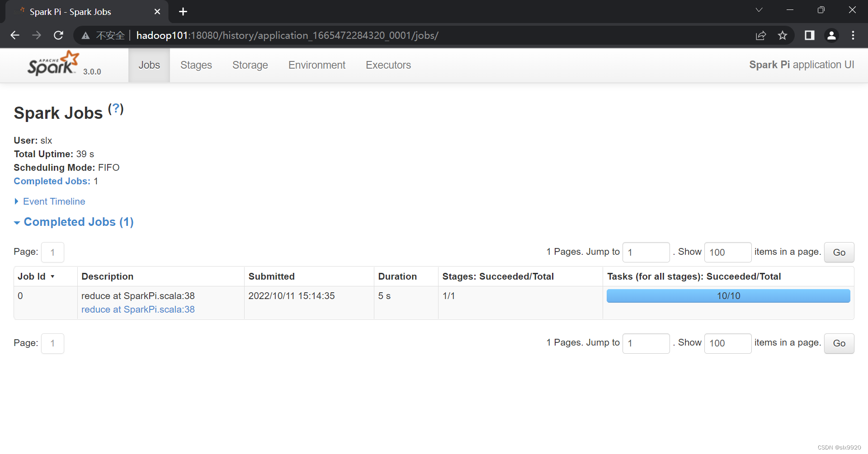
Task: Expand the Event Timeline section
Action: tap(50, 201)
